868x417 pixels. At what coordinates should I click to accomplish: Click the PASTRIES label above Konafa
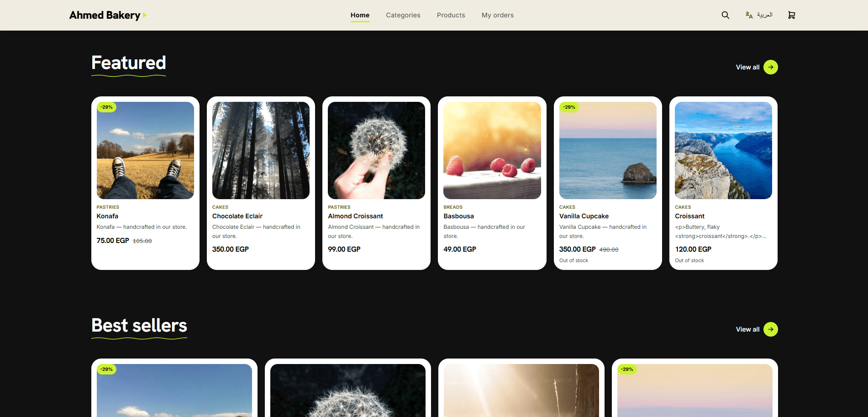108,207
